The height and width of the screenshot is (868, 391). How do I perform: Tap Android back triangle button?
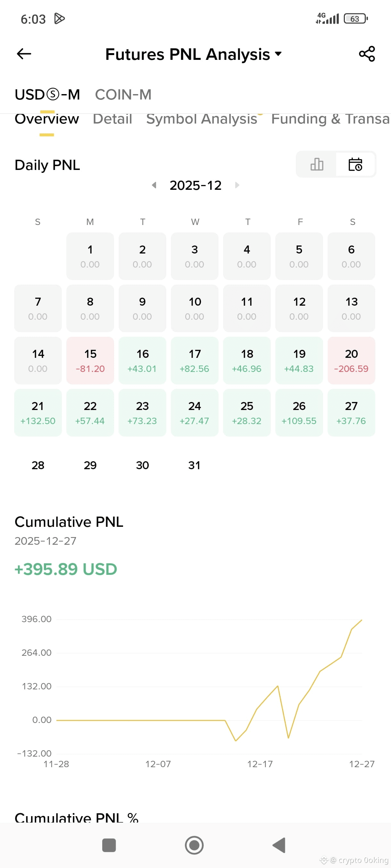[x=279, y=845]
